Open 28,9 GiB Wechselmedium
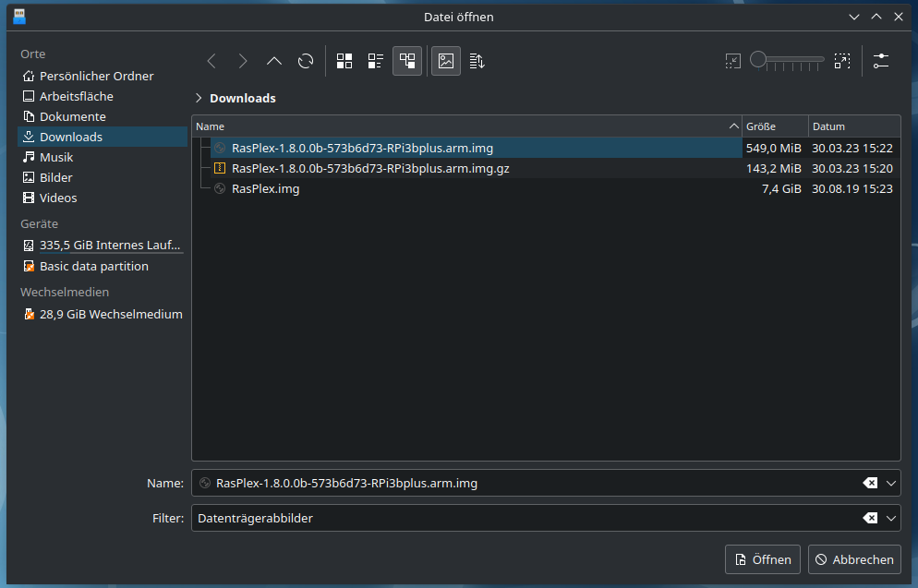Screen dimensions: 918x588 pos(103,314)
